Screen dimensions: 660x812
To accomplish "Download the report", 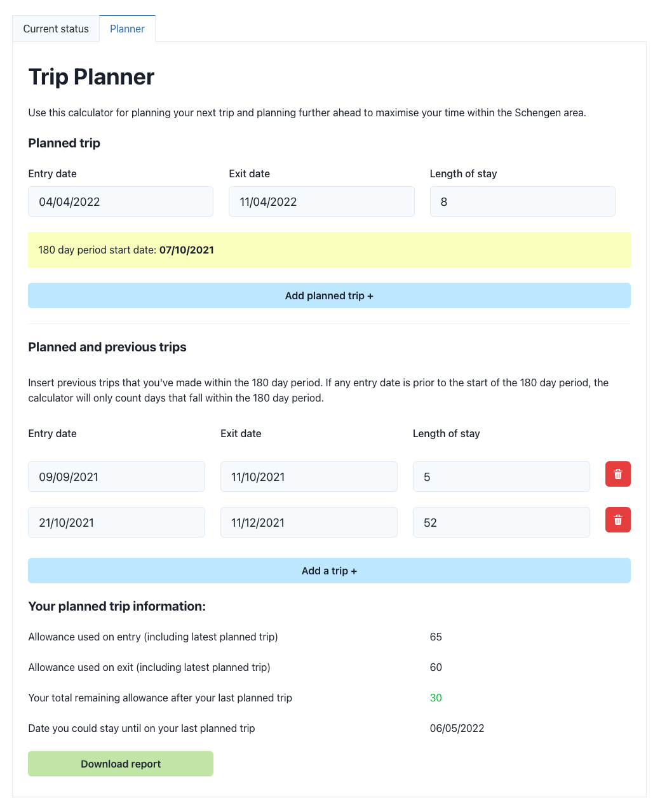I will 121,764.
